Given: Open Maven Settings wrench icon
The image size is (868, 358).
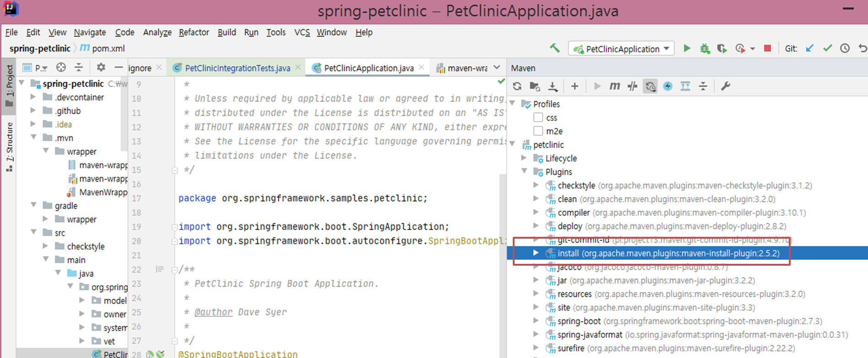Looking at the screenshot, I should coord(726,86).
